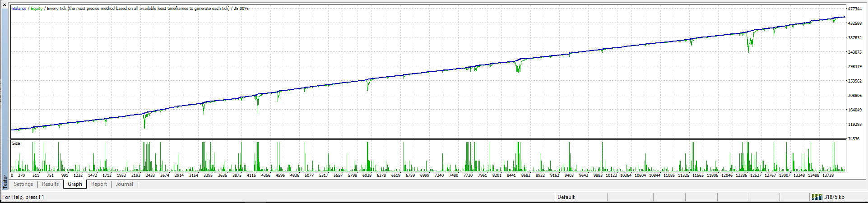
Task: Click the 25.00% modelling quality text
Action: point(241,9)
